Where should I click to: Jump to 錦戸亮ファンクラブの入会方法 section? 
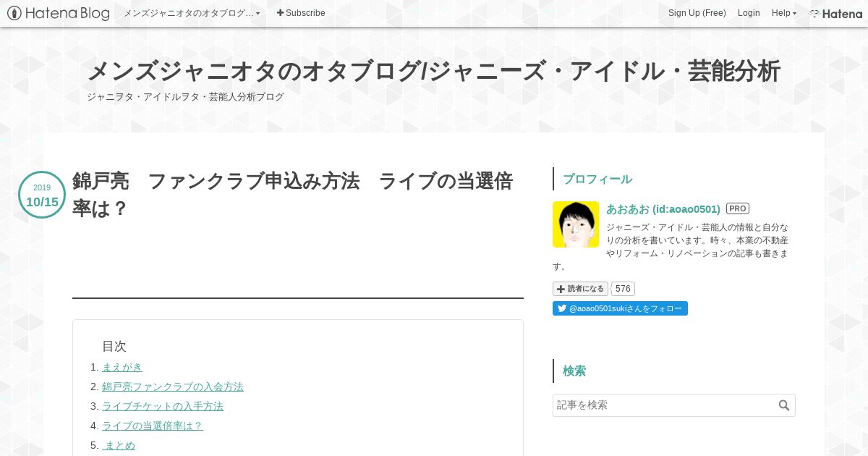(x=173, y=387)
